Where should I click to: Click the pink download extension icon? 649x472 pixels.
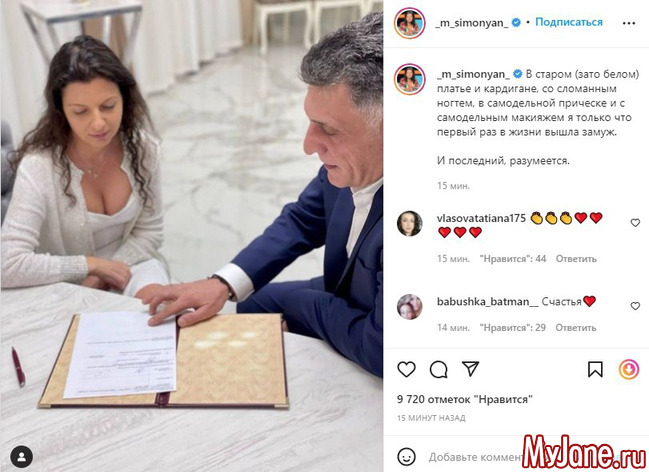[x=629, y=369]
